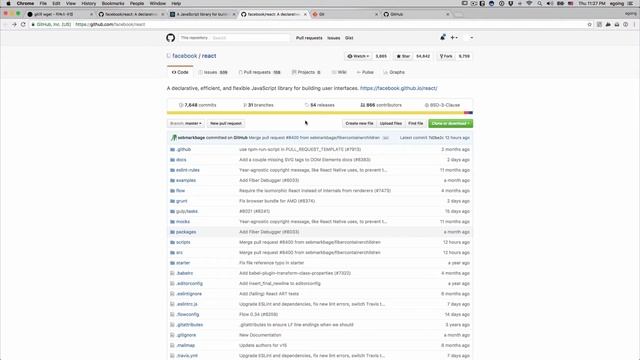The width and height of the screenshot is (640, 360).
Task: Click Find file button
Action: tap(416, 123)
